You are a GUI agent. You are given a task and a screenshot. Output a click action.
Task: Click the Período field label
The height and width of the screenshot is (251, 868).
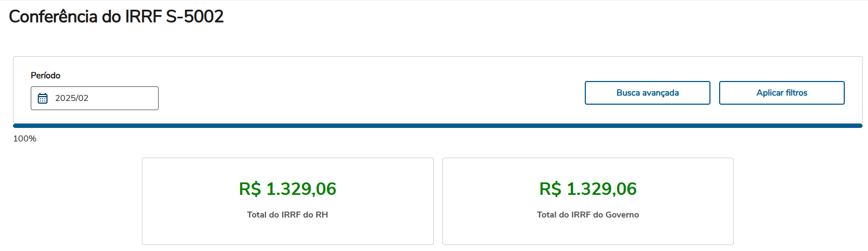click(45, 76)
